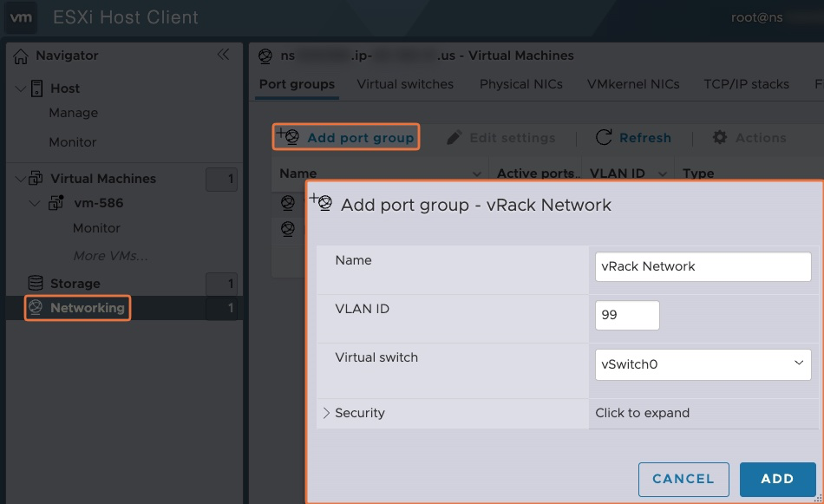
Task: Switch to the TCP/IP stacks tab
Action: click(746, 84)
